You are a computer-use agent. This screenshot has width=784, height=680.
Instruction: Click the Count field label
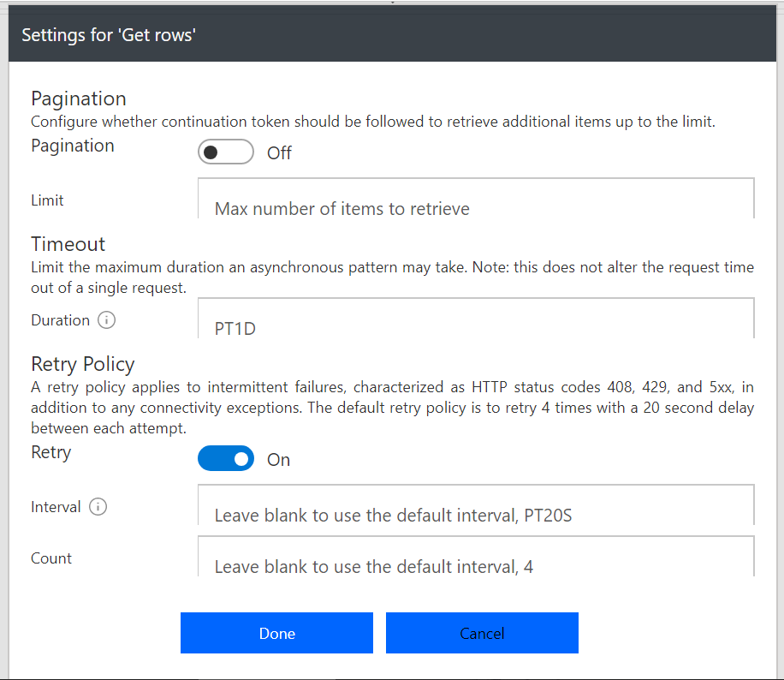51,558
